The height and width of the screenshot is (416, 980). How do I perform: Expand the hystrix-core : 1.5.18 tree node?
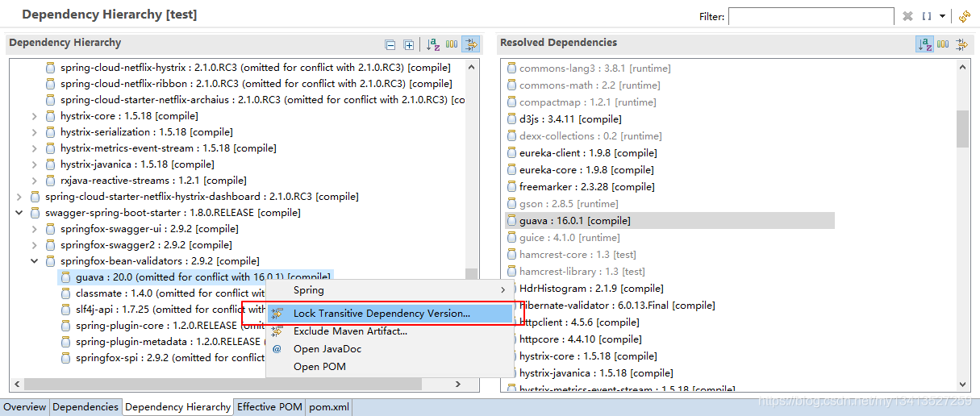point(34,116)
